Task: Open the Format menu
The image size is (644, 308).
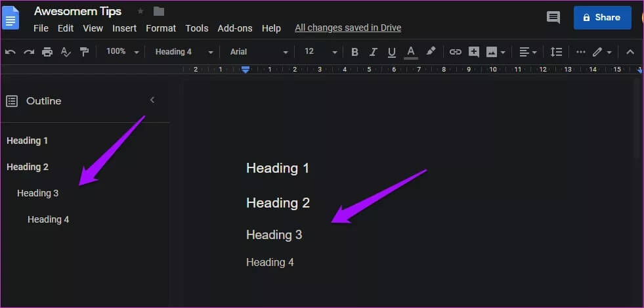Action: tap(161, 28)
